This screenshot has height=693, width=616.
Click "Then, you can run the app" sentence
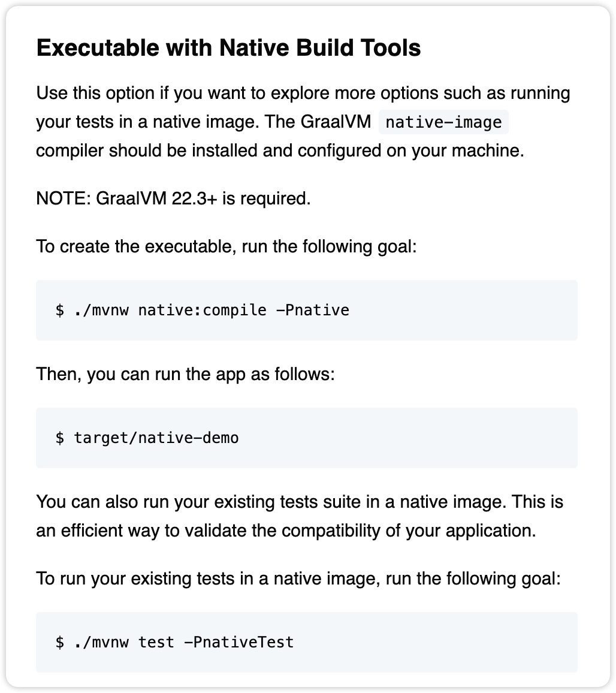coord(186,374)
